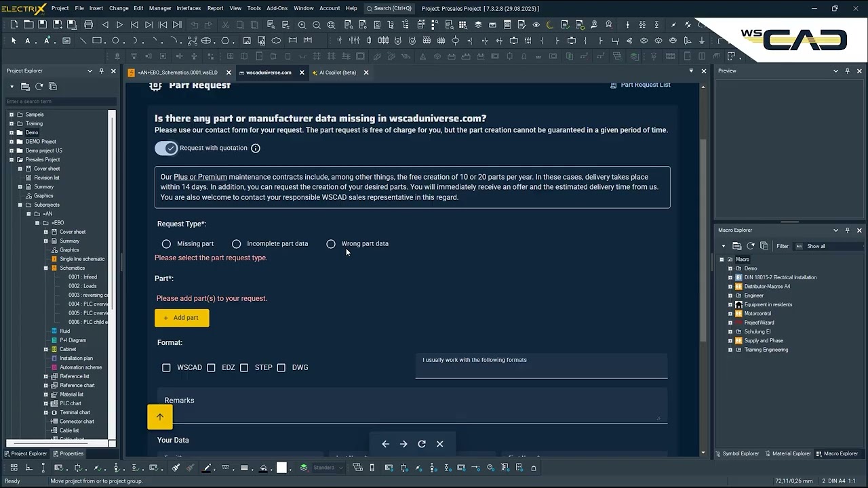The height and width of the screenshot is (488, 868).
Task: Click the back arrow in the browser overlay
Action: [x=385, y=444]
